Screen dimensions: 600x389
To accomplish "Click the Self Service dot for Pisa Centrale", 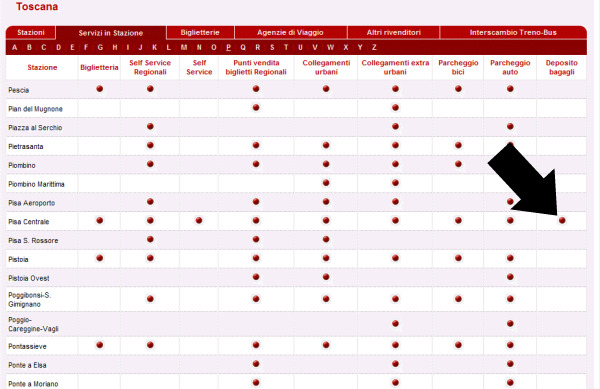I will click(x=199, y=220).
